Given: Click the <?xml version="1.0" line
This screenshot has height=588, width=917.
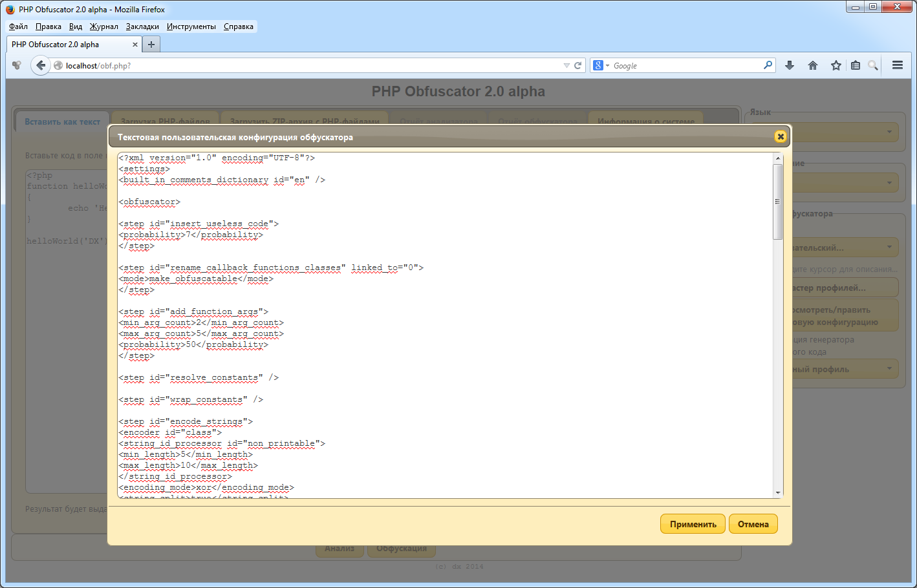Looking at the screenshot, I should pyautogui.click(x=217, y=158).
